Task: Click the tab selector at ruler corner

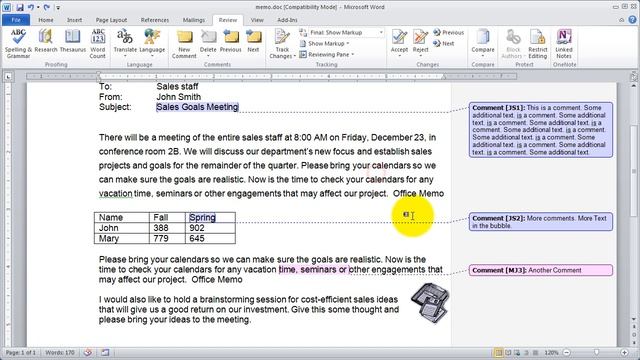Action: click(x=8, y=76)
